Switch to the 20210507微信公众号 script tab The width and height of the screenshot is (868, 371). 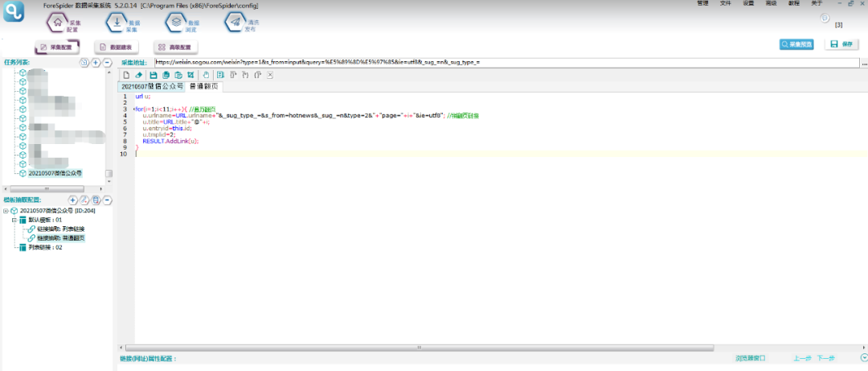152,86
